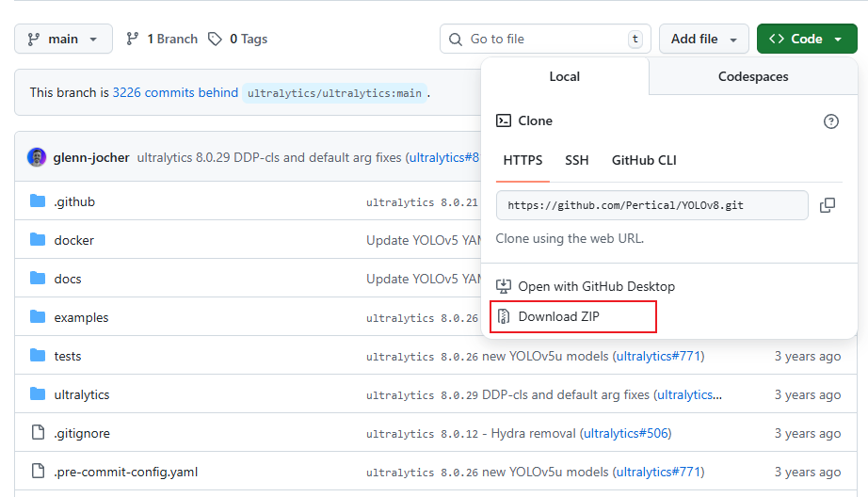
Task: Click the folder icon beside examples
Action: pos(38,316)
